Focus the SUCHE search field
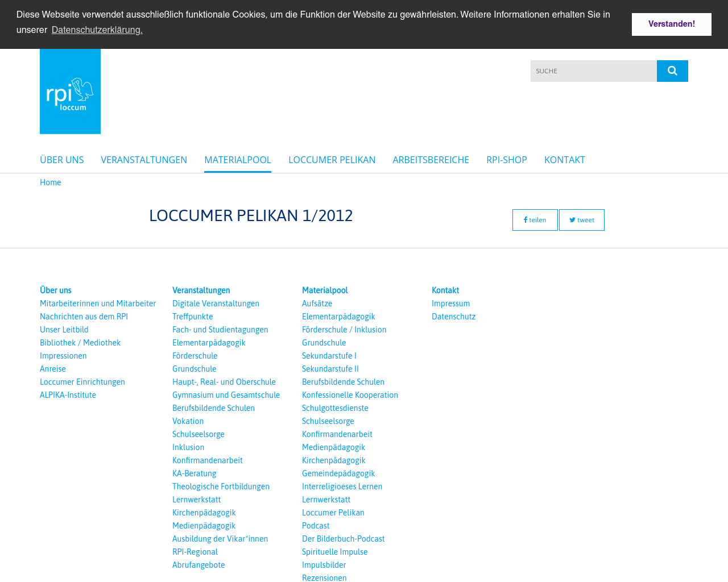This screenshot has height=582, width=728. 594,71
